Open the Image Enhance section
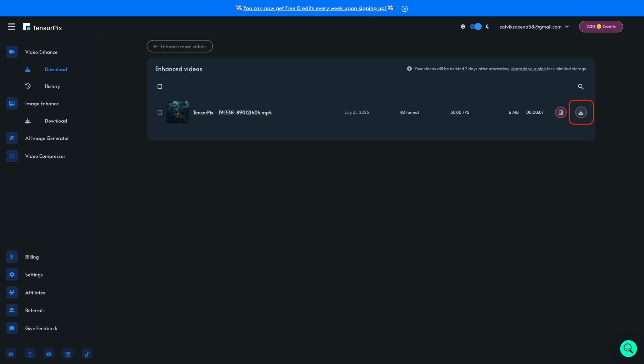This screenshot has height=364, width=644. (42, 104)
